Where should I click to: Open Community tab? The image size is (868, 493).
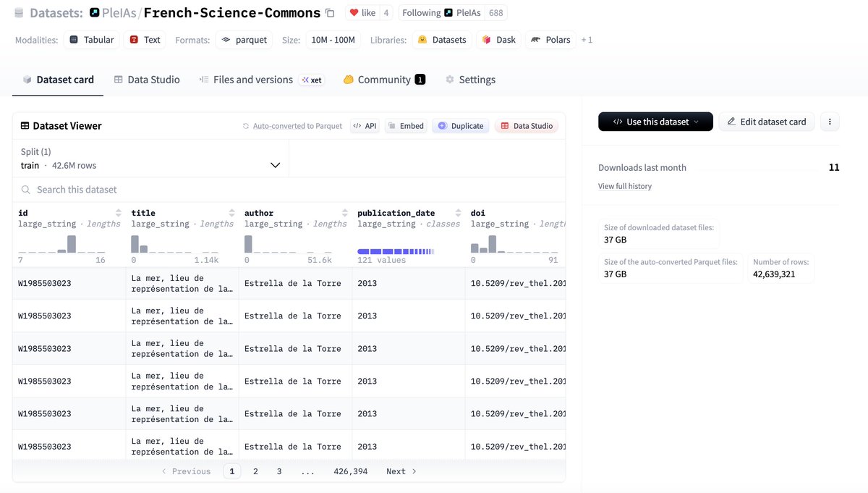tap(384, 80)
